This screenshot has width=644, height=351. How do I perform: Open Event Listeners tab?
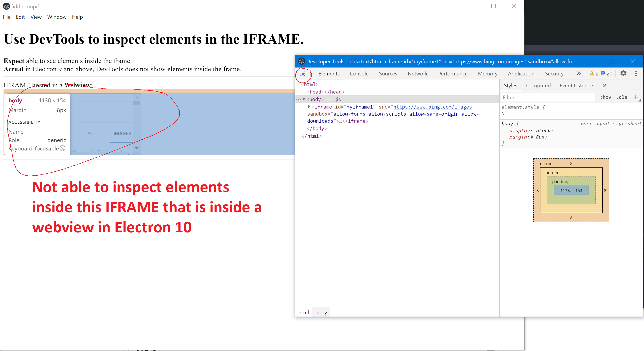(577, 86)
